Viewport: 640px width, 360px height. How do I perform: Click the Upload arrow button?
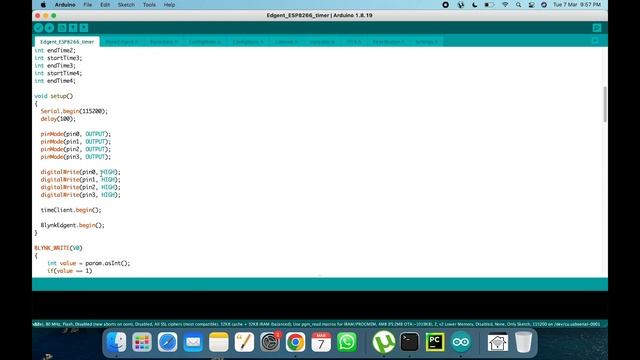(x=49, y=28)
